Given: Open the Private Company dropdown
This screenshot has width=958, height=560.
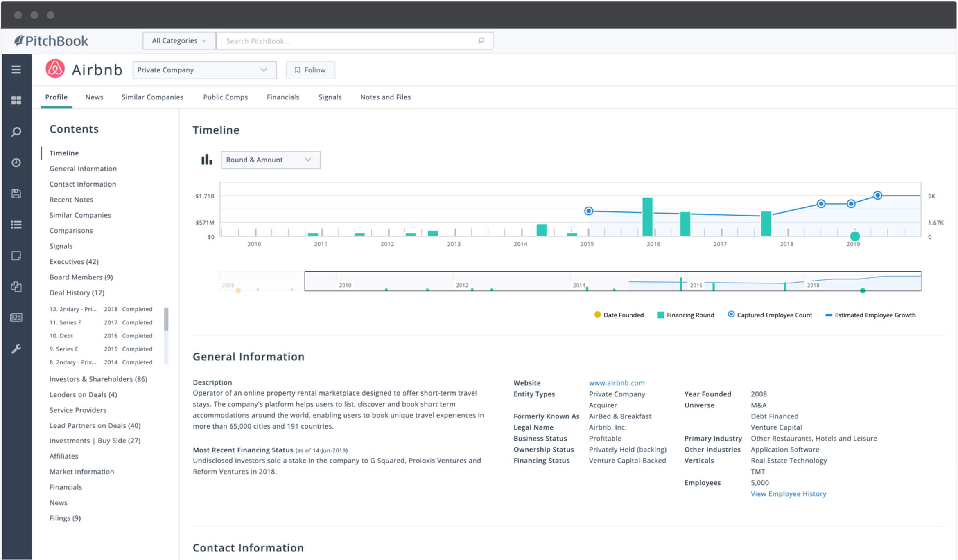Looking at the screenshot, I should coord(204,70).
